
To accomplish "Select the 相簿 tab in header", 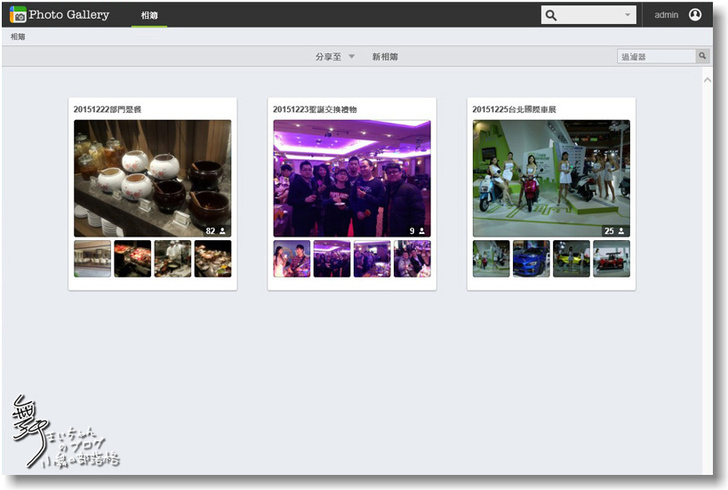I will 150,15.
